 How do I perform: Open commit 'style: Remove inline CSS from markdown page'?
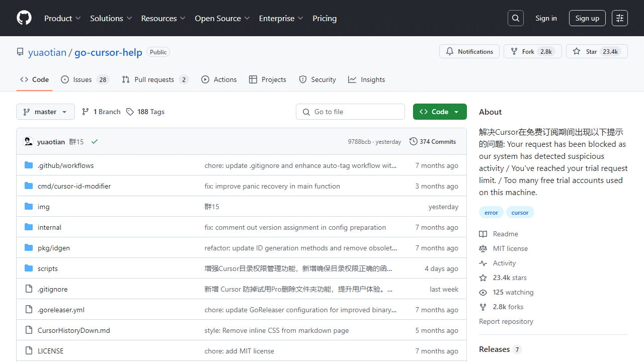(x=277, y=330)
